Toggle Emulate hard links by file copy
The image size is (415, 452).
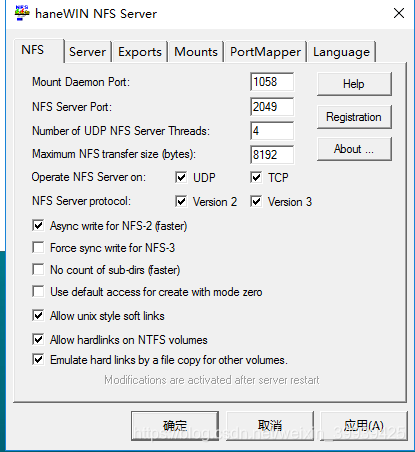[x=38, y=360]
